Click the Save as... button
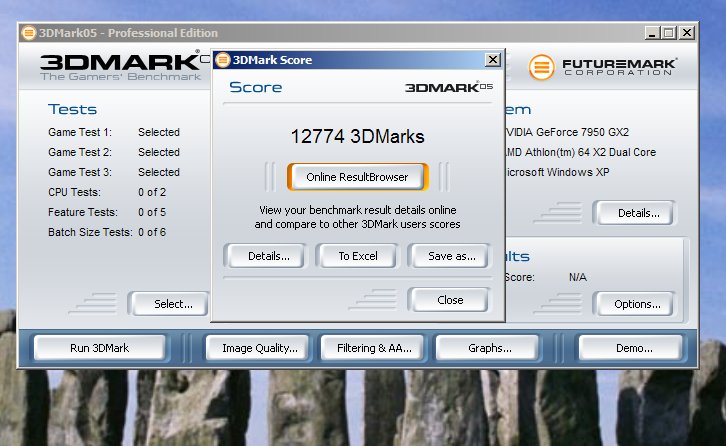The height and width of the screenshot is (446, 726). click(x=449, y=256)
